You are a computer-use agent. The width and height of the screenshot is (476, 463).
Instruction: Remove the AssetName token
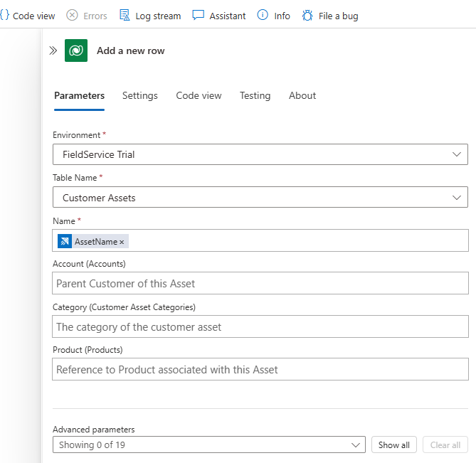coord(122,242)
